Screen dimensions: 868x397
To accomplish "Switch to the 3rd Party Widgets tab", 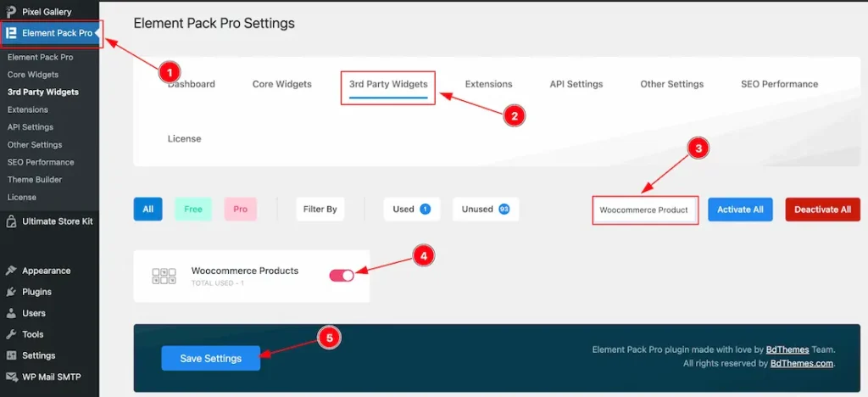I will tap(388, 84).
